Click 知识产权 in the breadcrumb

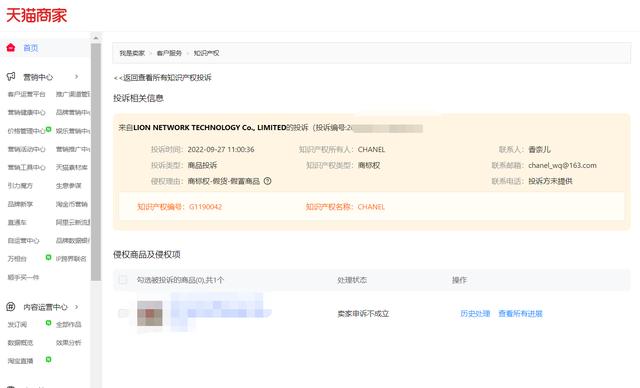[x=207, y=53]
